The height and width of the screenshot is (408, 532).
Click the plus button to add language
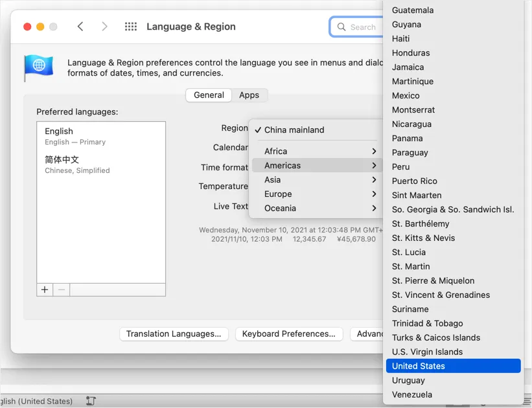(x=45, y=289)
